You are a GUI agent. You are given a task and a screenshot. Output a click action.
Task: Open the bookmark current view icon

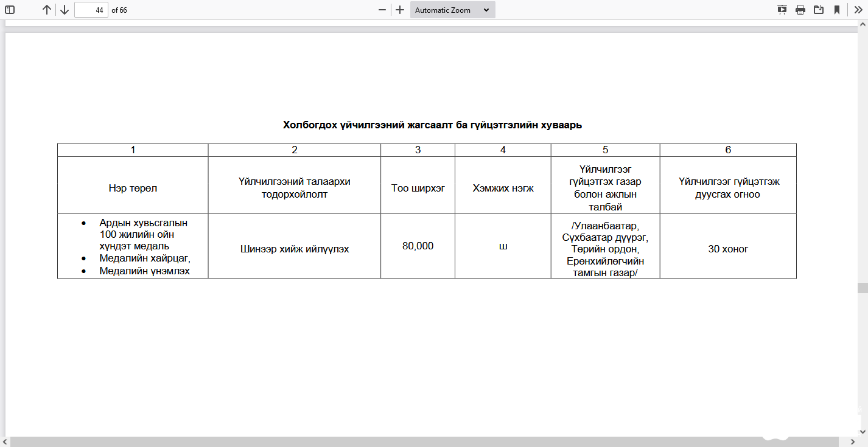(837, 10)
